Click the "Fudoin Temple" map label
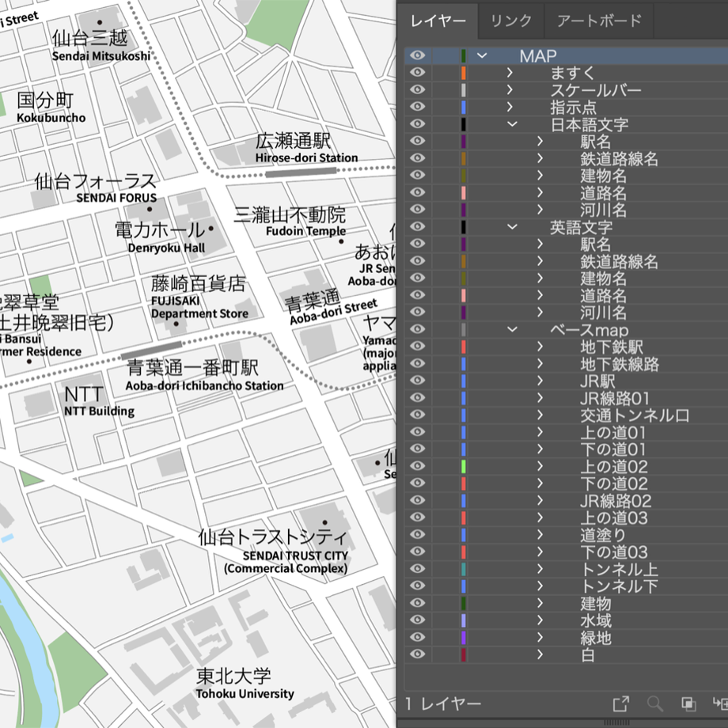 pyautogui.click(x=306, y=231)
